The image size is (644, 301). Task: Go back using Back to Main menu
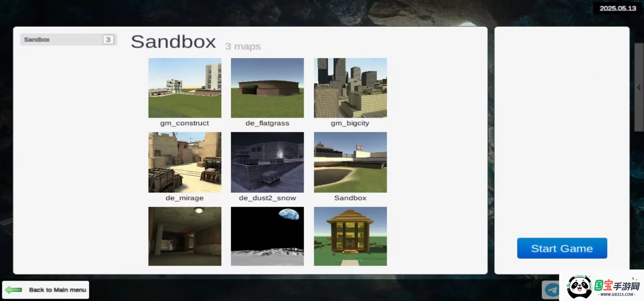[57, 290]
